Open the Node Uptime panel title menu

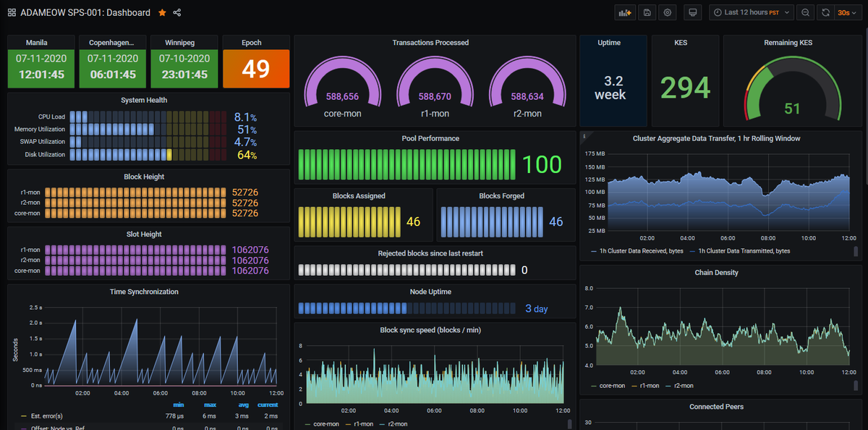[430, 292]
